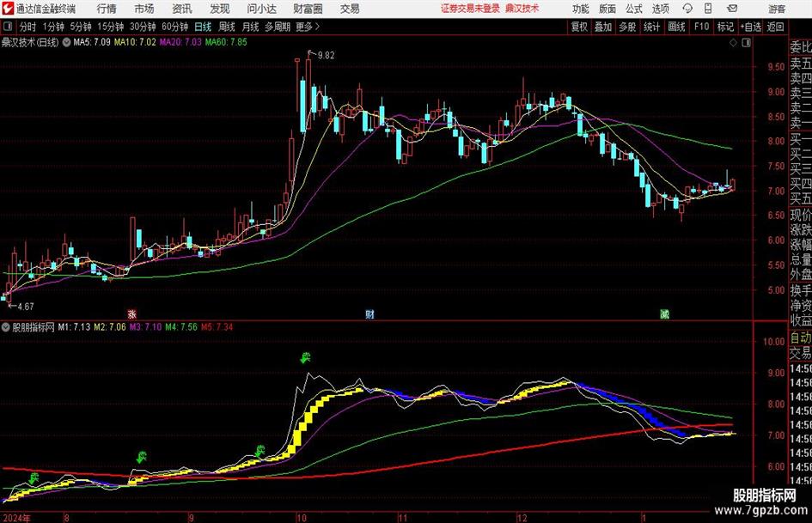Switch to 分时 period tab

click(27, 27)
